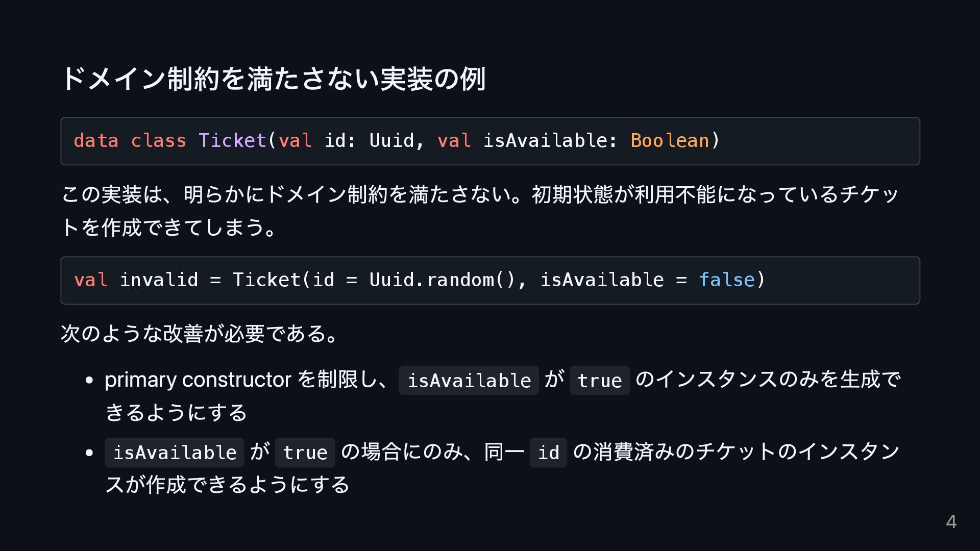The width and height of the screenshot is (980, 551).
Task: Click inline code 'isAvailable' in first bullet
Action: point(469,381)
